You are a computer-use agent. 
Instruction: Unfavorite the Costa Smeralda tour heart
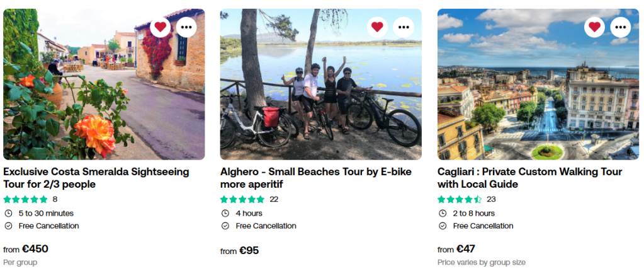[160, 26]
